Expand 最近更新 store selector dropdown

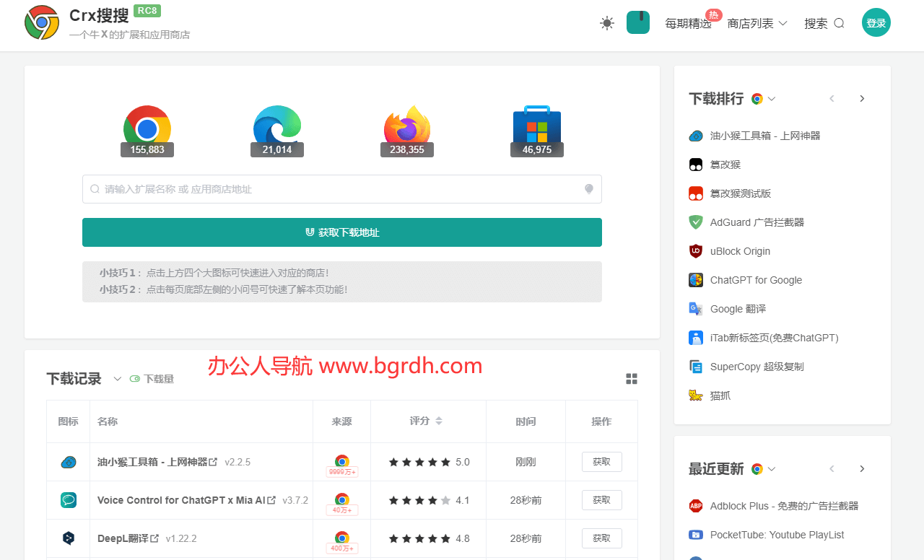pos(764,469)
